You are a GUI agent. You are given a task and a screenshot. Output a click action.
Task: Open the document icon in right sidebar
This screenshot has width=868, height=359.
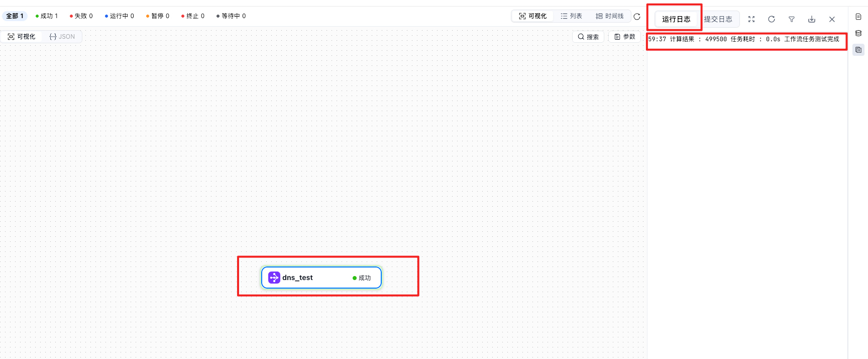[858, 17]
